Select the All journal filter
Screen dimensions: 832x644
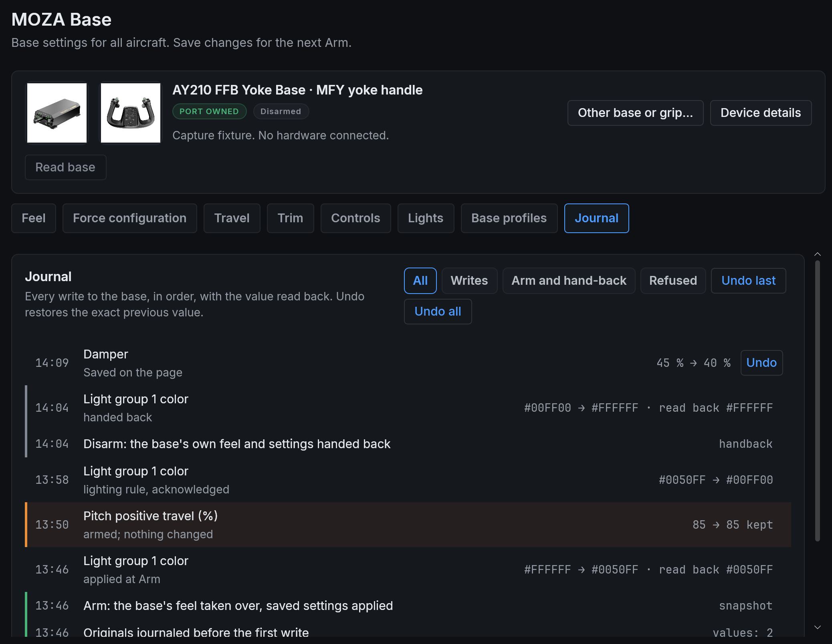[420, 281]
